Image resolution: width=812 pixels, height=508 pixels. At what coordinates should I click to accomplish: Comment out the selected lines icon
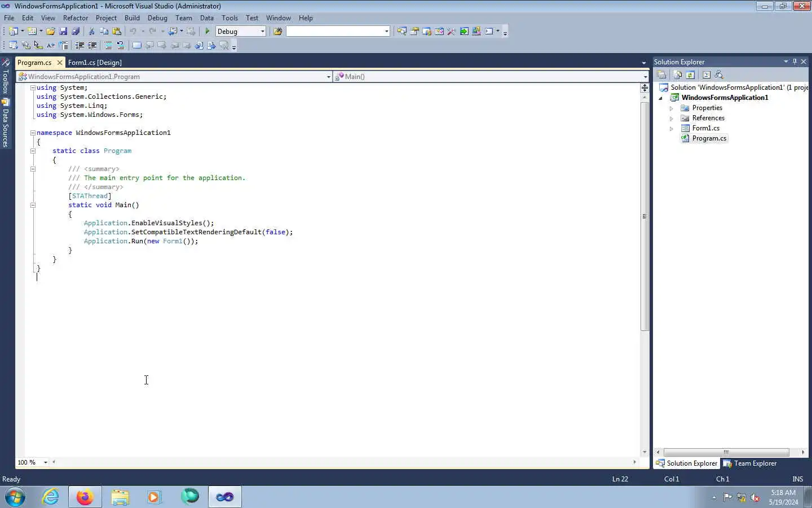pyautogui.click(x=108, y=45)
